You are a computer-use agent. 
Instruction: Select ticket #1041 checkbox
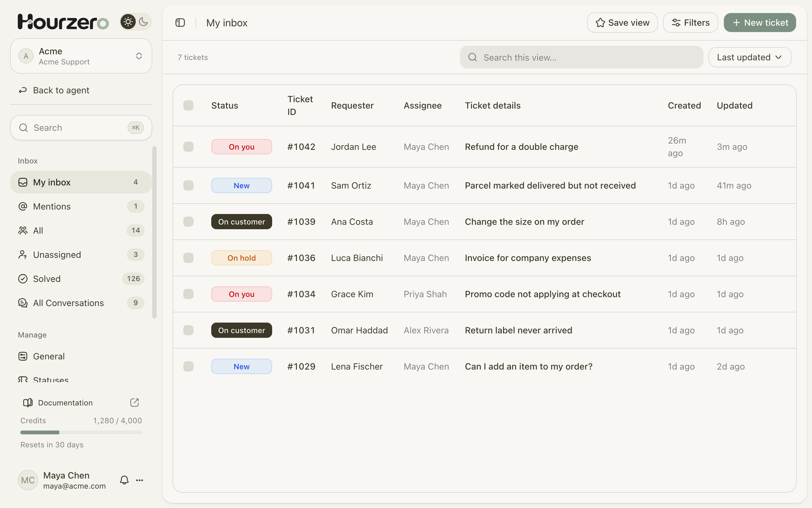(188, 185)
